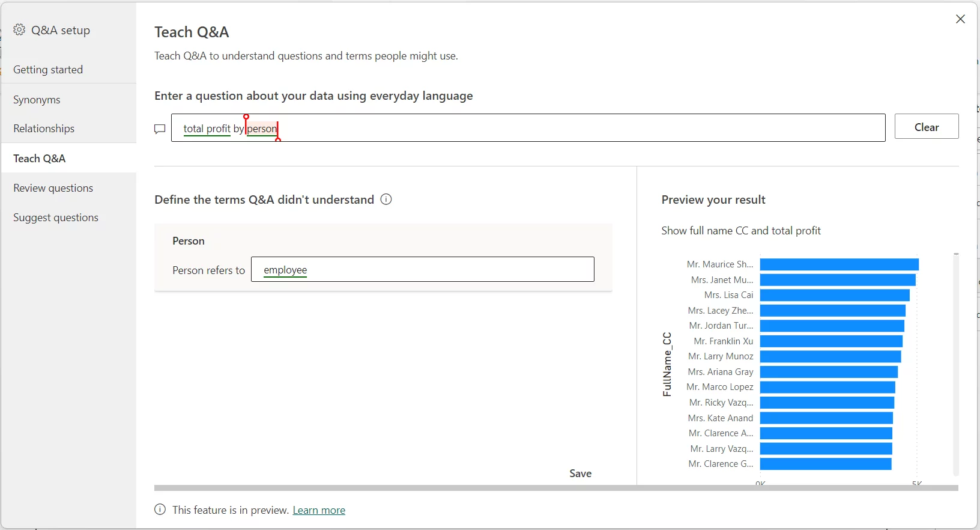Open Suggest questions page
The height and width of the screenshot is (530, 980).
pos(56,218)
